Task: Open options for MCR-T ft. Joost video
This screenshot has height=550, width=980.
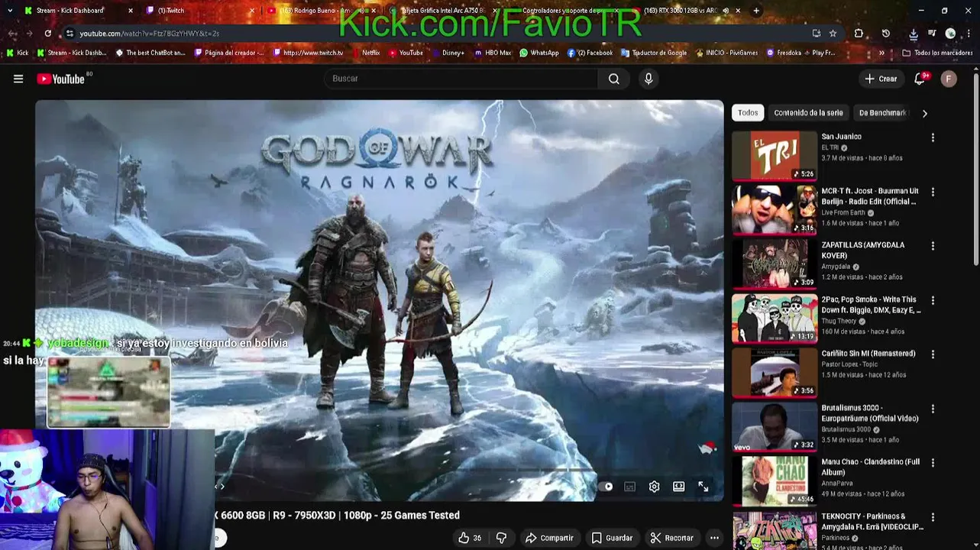Action: (x=933, y=192)
